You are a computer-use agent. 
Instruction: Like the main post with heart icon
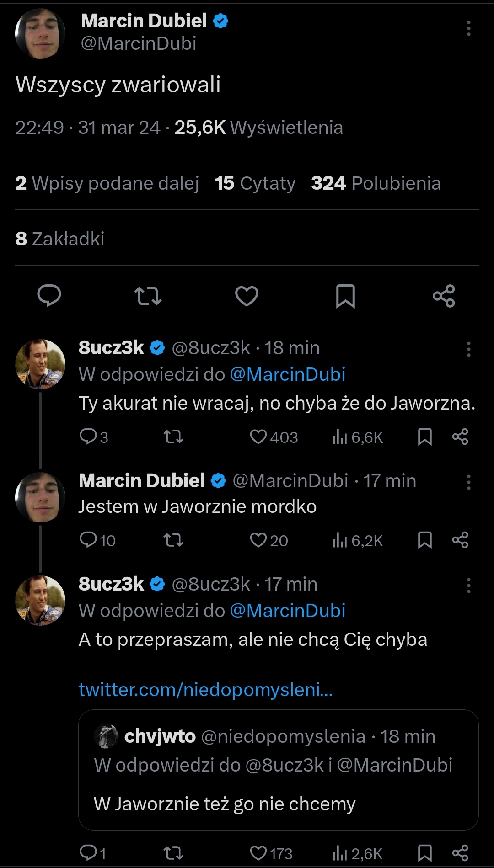click(247, 295)
